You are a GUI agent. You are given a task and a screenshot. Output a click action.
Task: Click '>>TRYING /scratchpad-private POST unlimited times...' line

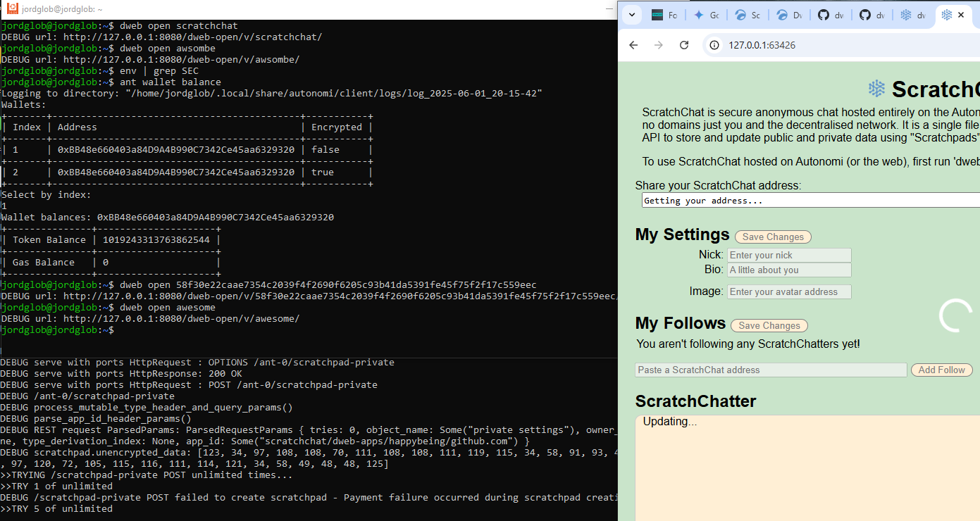[x=147, y=475]
